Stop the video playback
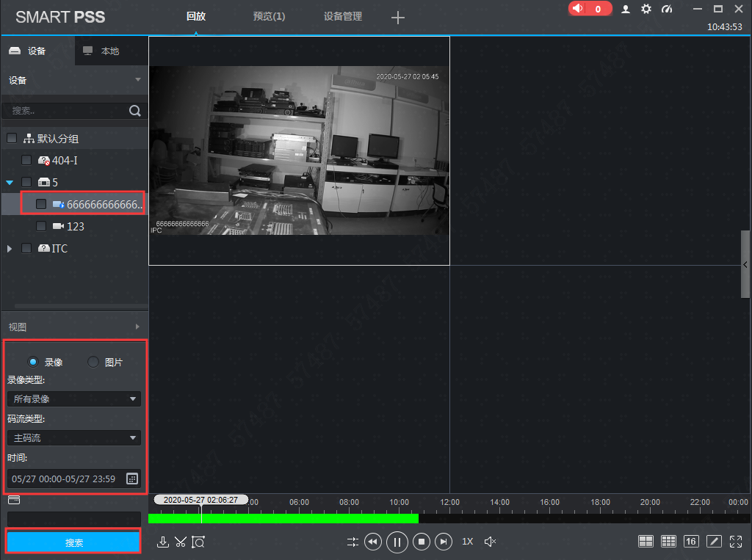The height and width of the screenshot is (560, 752). (x=422, y=542)
